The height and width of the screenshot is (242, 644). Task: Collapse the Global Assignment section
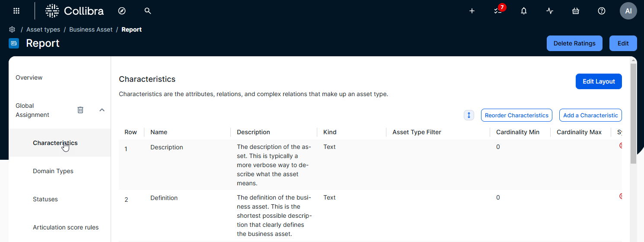click(102, 110)
